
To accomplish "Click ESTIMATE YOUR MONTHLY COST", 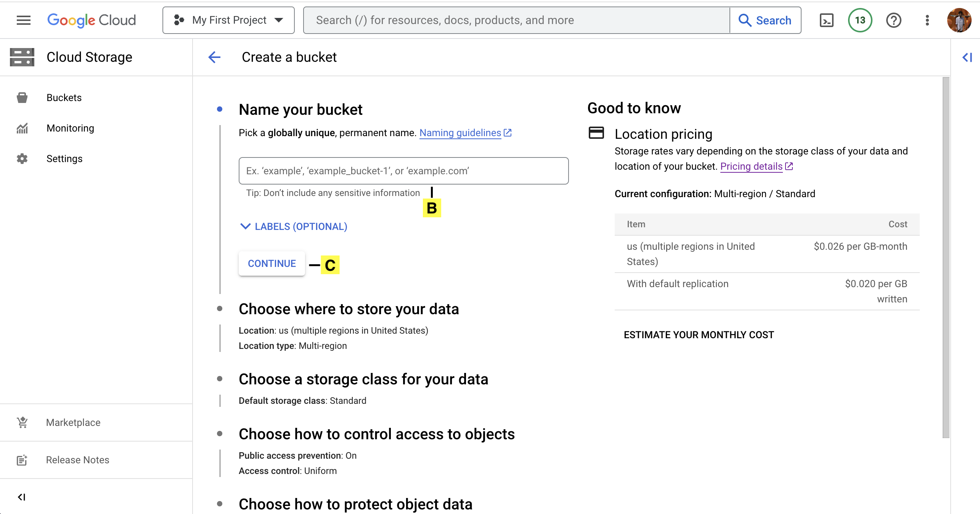I will [x=699, y=335].
